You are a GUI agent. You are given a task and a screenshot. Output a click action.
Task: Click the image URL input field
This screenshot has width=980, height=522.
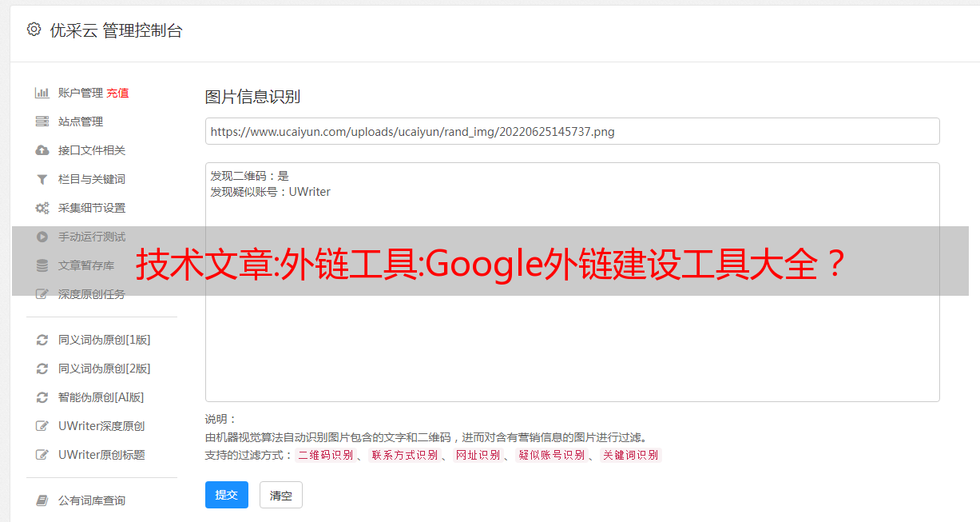(572, 131)
